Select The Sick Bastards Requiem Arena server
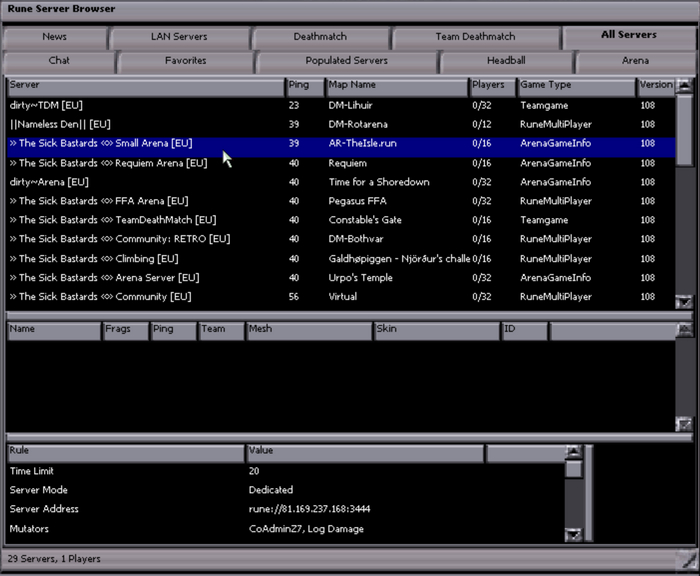Image resolution: width=700 pixels, height=576 pixels. (x=341, y=163)
